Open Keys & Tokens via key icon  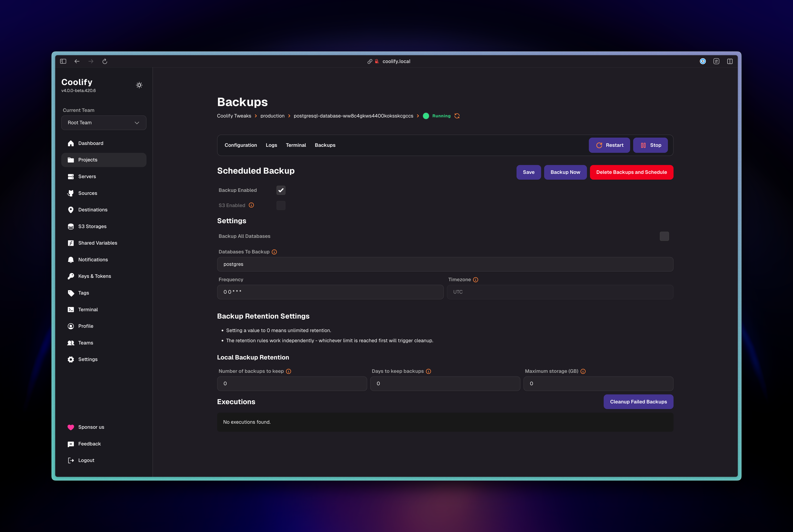coord(71,276)
